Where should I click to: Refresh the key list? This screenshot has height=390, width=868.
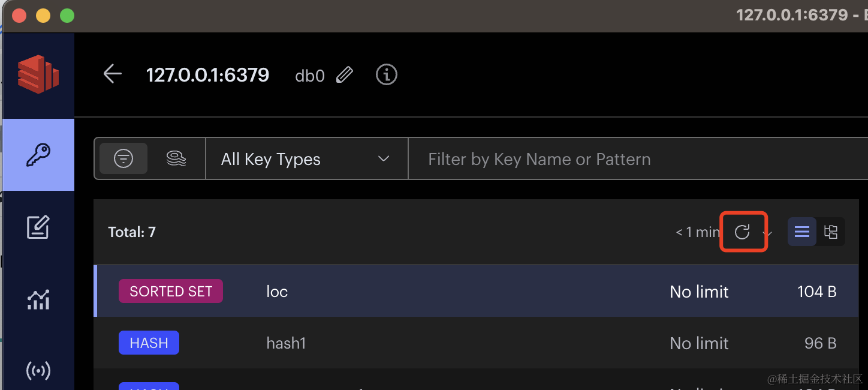pyautogui.click(x=742, y=232)
